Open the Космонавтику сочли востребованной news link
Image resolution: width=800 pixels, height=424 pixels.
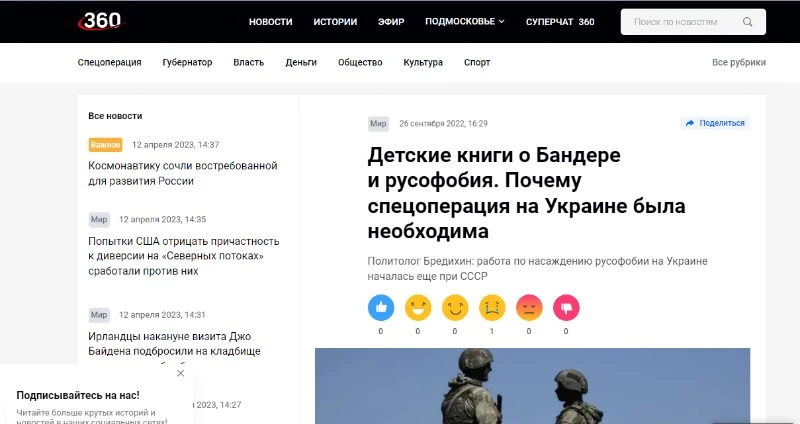pyautogui.click(x=183, y=173)
